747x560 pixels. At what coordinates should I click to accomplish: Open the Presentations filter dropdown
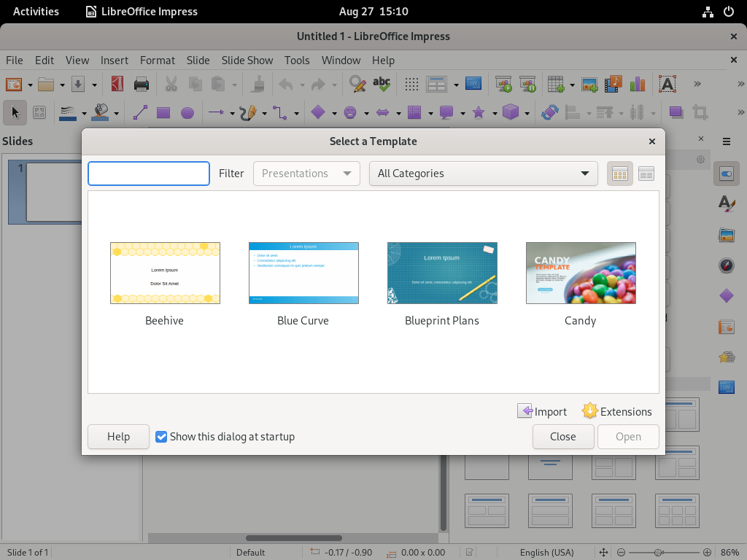click(306, 174)
